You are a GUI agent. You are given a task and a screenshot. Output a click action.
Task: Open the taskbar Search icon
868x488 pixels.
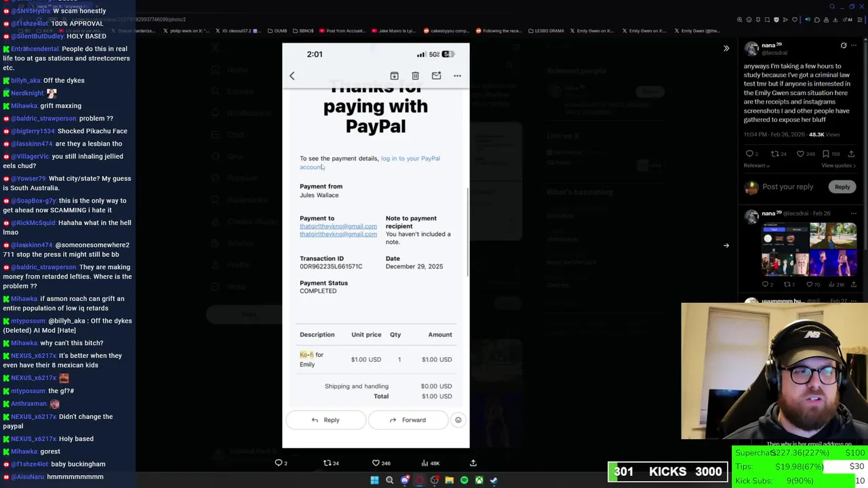point(389,481)
